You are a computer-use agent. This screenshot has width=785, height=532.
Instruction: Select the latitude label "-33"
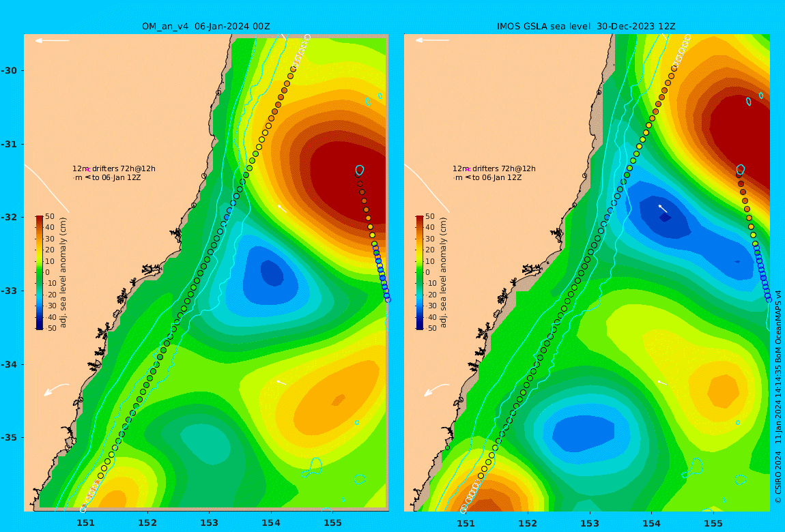coord(8,291)
